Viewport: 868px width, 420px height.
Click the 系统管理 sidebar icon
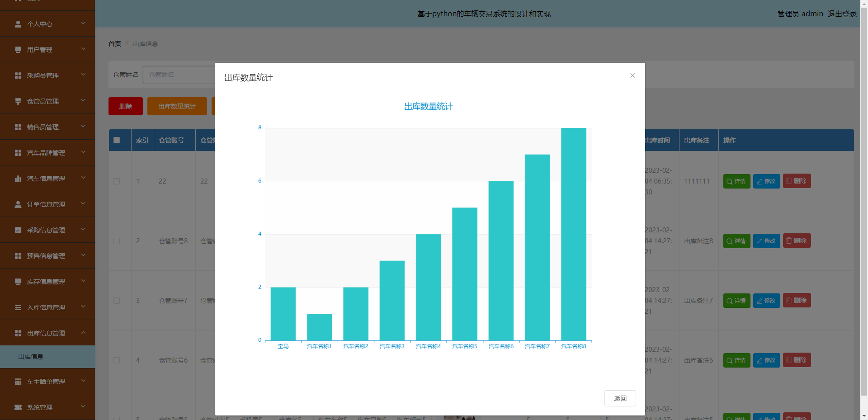coord(18,407)
